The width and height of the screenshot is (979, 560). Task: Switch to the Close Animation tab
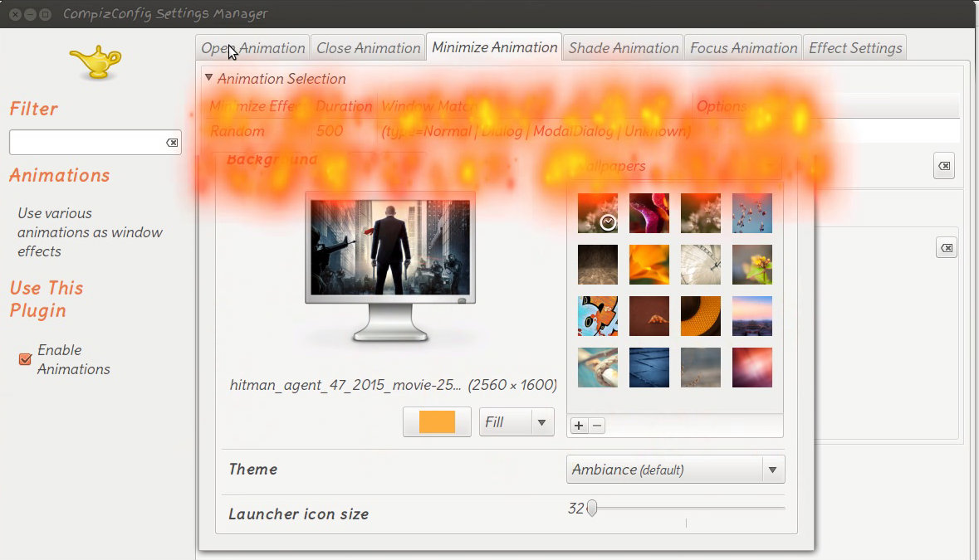(x=367, y=47)
